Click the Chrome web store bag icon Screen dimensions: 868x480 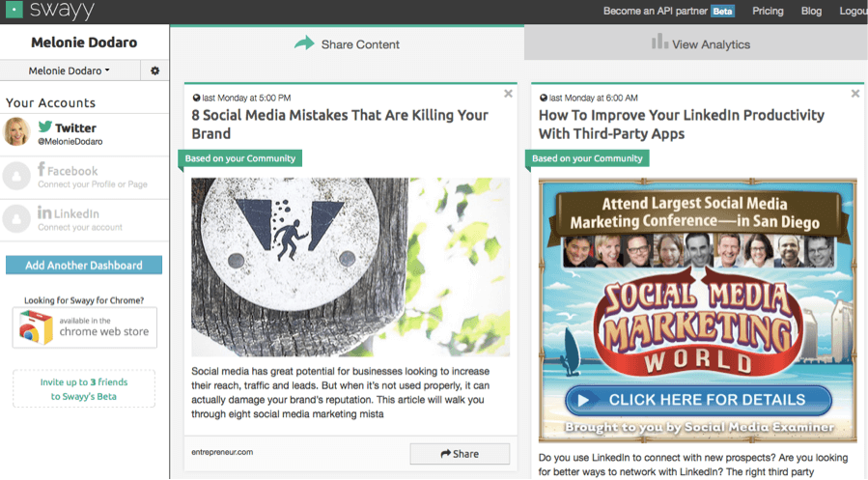click(37, 327)
